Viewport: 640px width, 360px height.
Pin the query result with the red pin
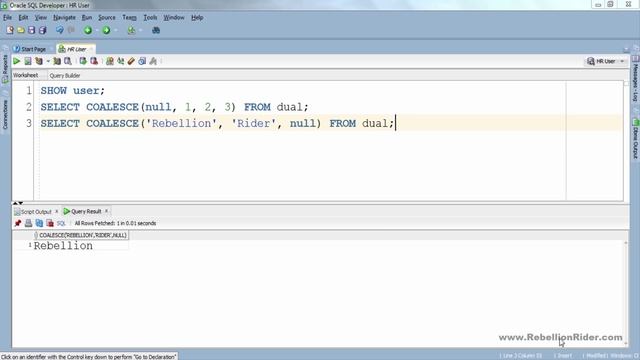[x=18, y=223]
